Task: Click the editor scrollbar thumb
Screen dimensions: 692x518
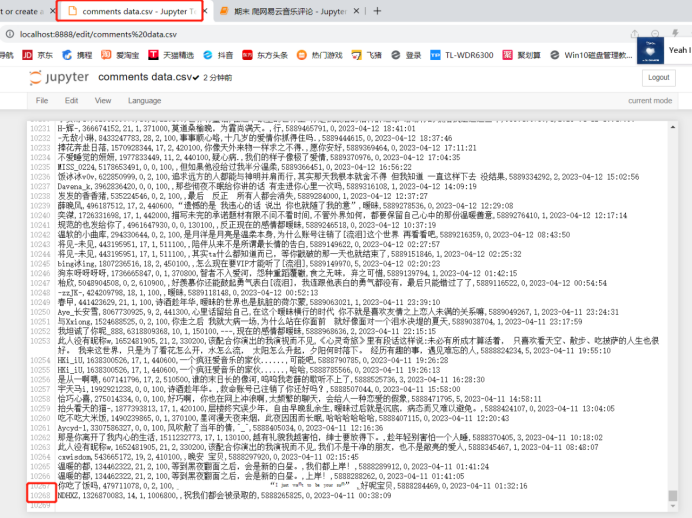Action: 673,495
